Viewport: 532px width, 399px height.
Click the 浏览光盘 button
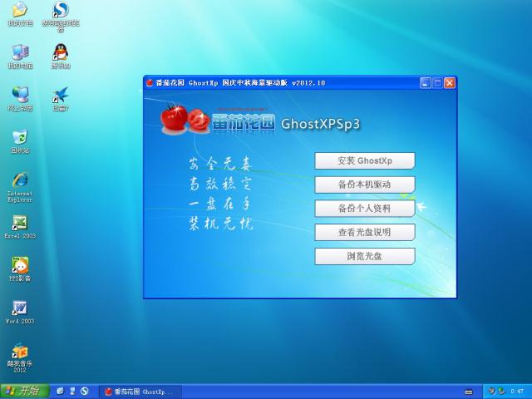(x=365, y=256)
